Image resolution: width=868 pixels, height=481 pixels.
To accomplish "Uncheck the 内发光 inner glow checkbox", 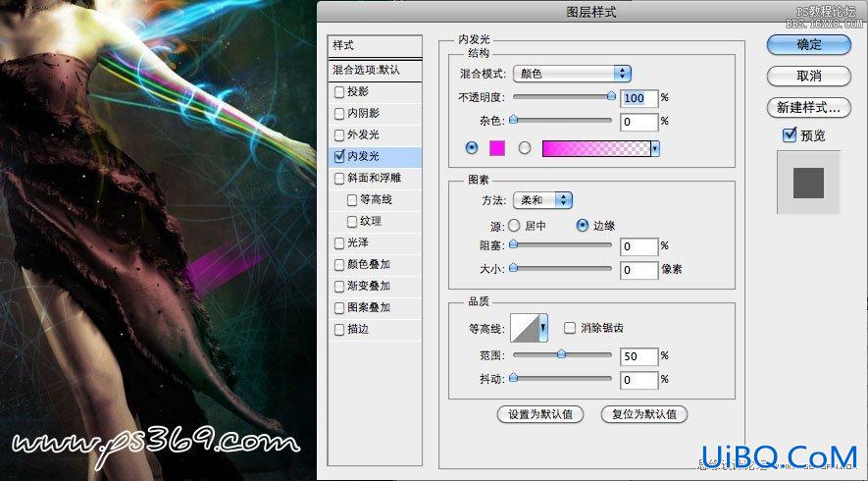I will point(339,157).
